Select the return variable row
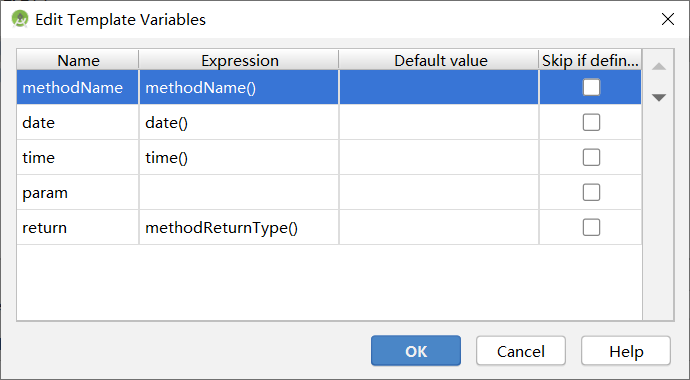690x380 pixels. click(x=329, y=227)
